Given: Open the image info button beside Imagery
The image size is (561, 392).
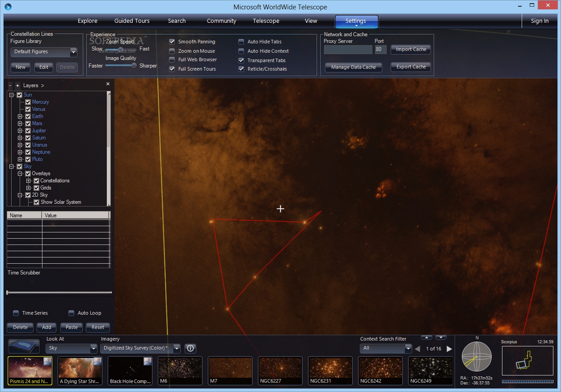Looking at the screenshot, I should 190,348.
